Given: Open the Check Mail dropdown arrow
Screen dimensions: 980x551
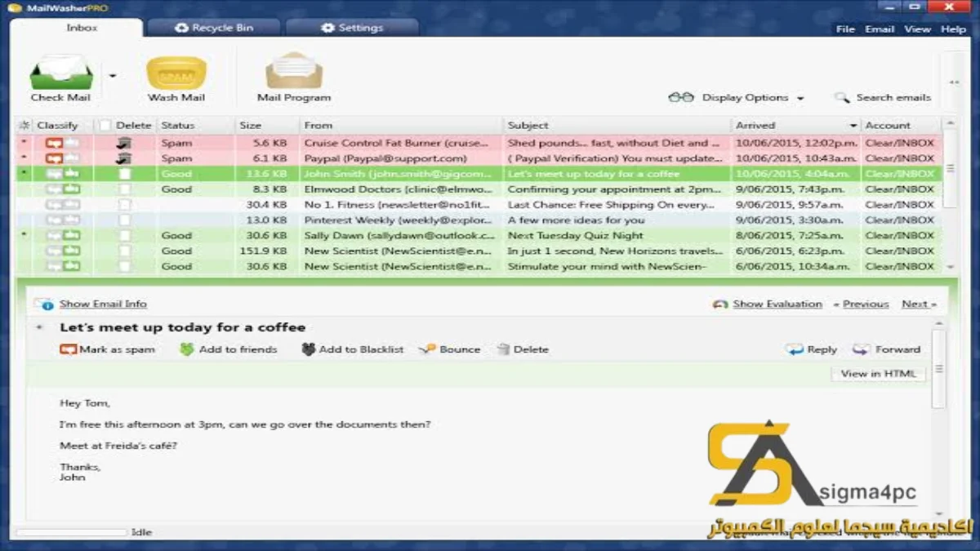Looking at the screenshot, I should click(113, 76).
